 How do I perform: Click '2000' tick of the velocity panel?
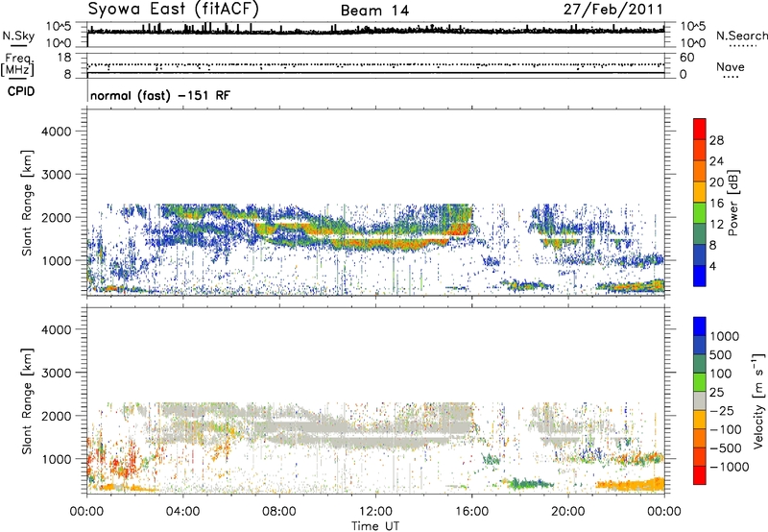57,417
